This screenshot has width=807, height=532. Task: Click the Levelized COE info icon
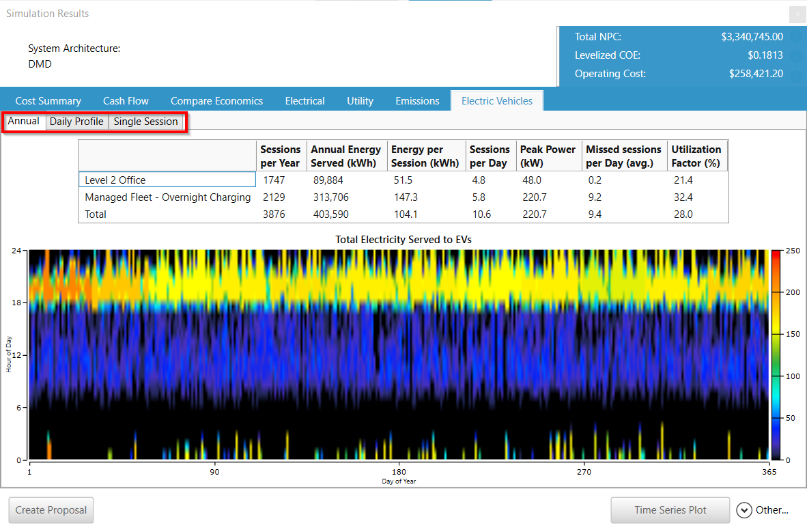796,55
